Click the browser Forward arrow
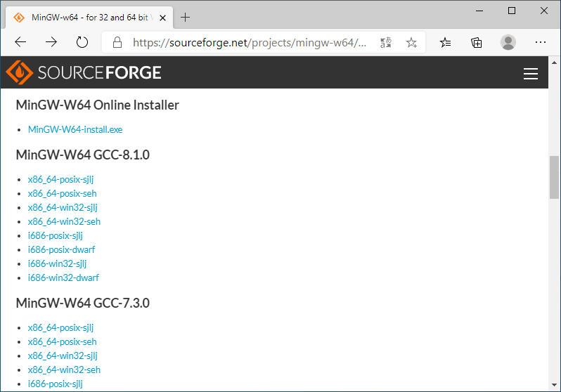 51,42
